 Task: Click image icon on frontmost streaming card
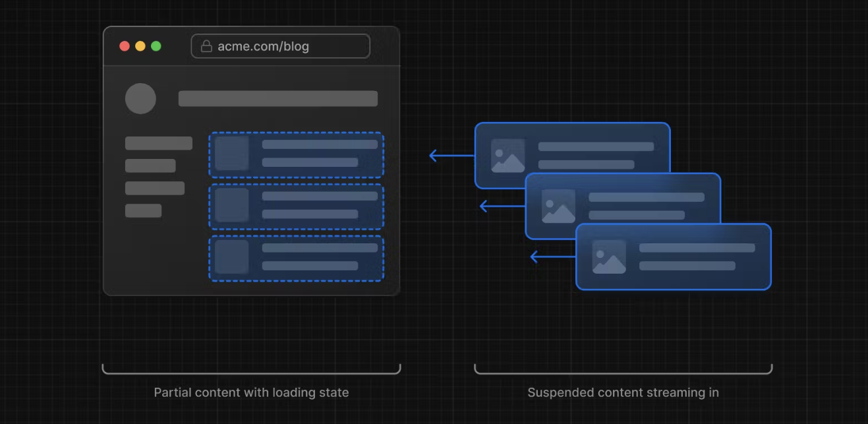[x=609, y=257]
